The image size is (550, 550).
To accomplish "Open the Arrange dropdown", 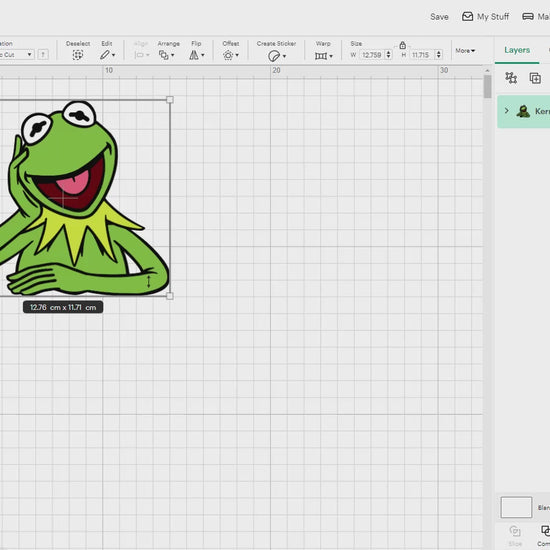I will (x=166, y=55).
